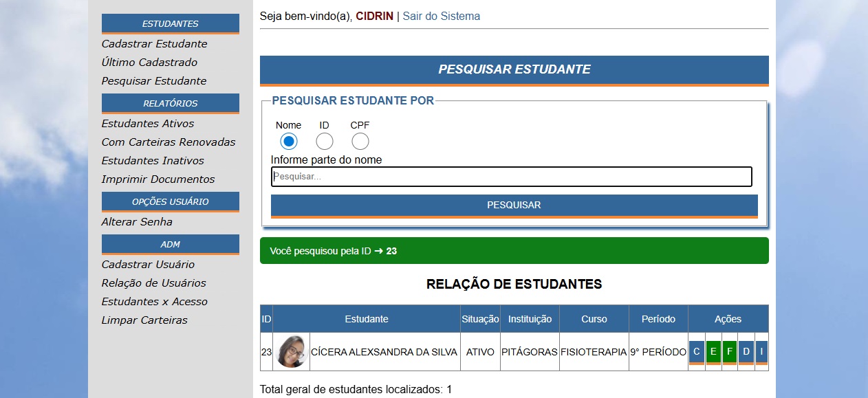Click the blue D action button

(746, 352)
